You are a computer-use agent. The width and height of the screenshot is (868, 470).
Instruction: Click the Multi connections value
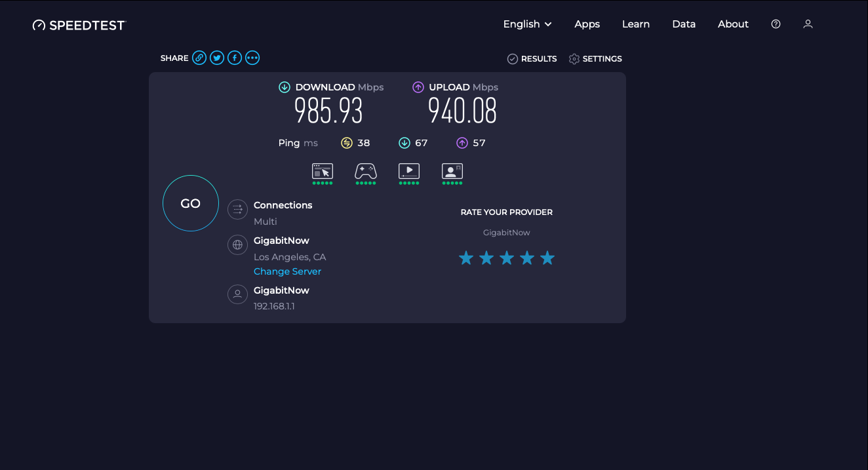[266, 222]
